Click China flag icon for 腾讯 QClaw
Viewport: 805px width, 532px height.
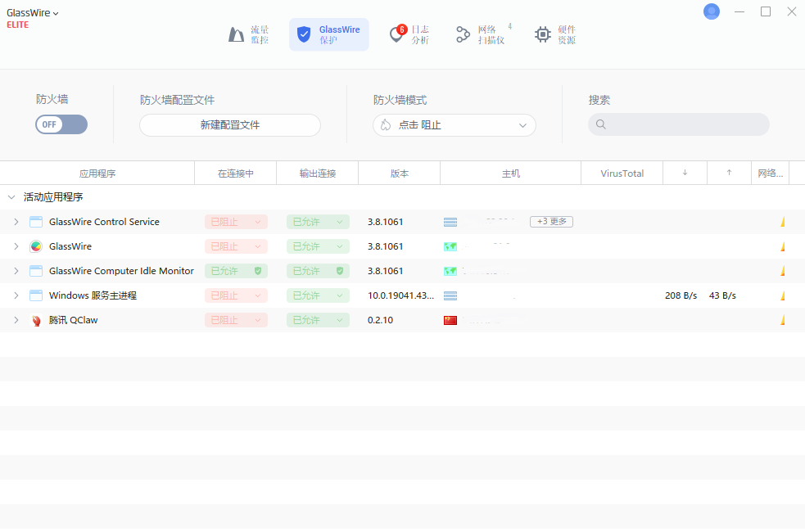click(450, 321)
